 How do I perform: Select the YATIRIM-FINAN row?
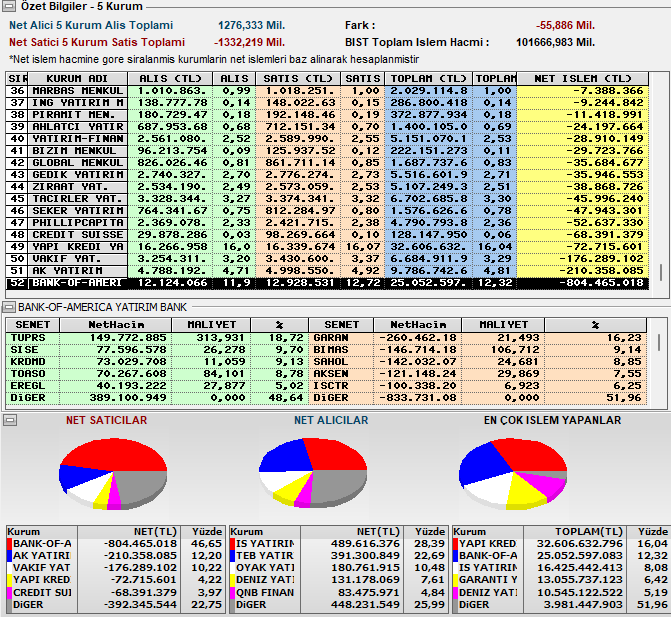pyautogui.click(x=327, y=139)
